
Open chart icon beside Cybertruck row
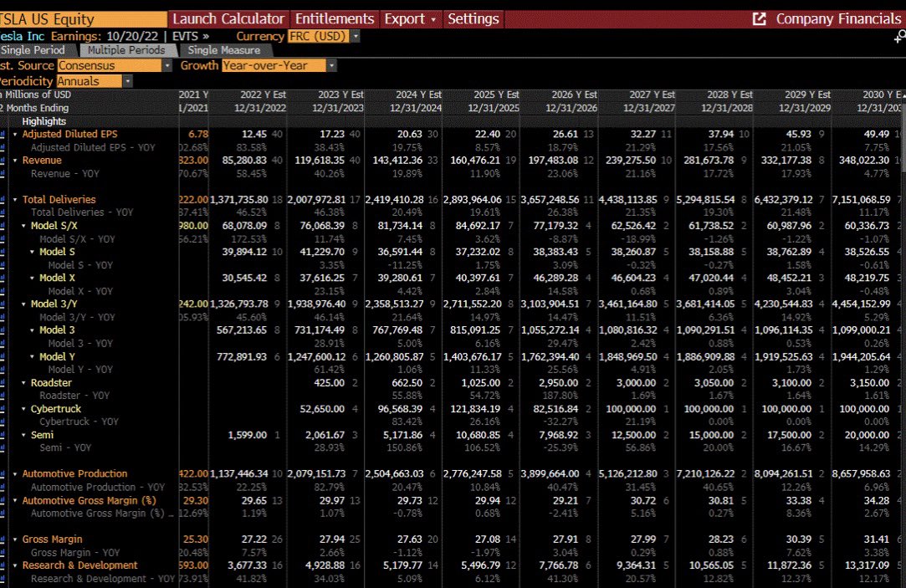pyautogui.click(x=3, y=409)
